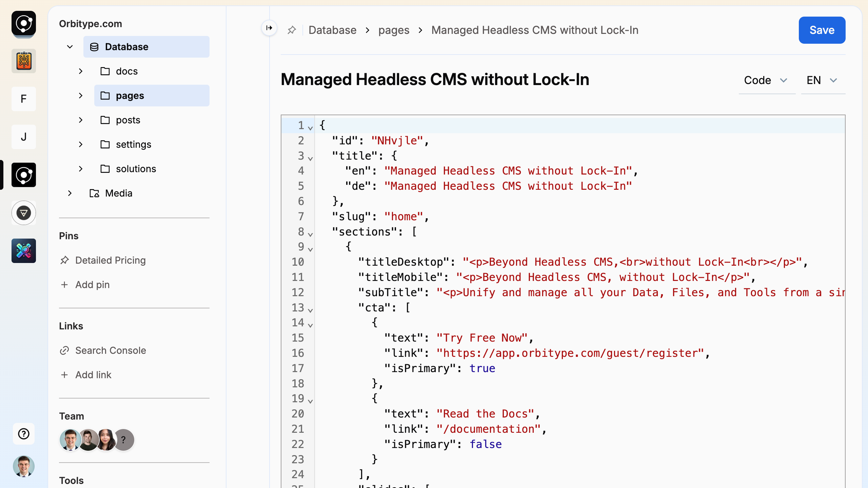Click the plus icon for Add link

tap(64, 375)
